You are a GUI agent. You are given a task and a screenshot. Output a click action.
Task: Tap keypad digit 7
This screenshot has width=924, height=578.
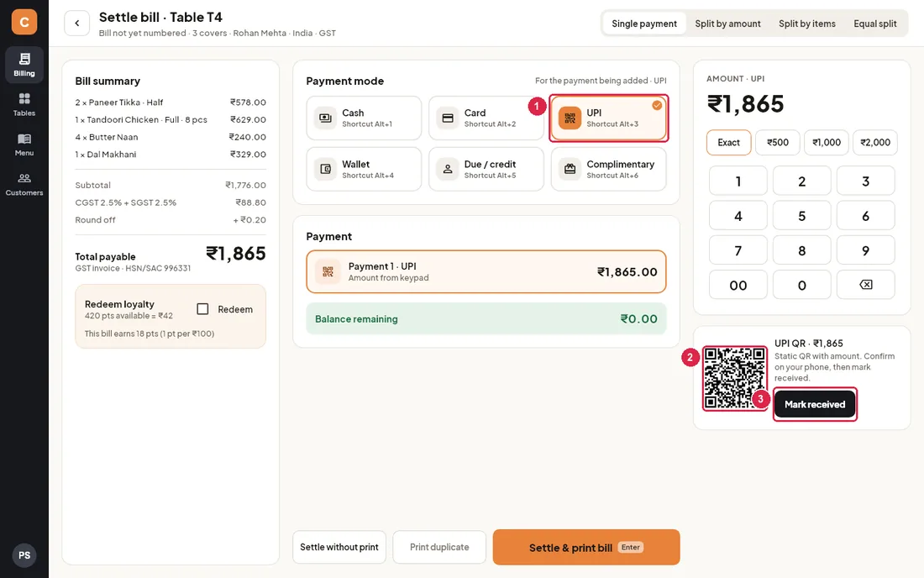[x=738, y=250]
